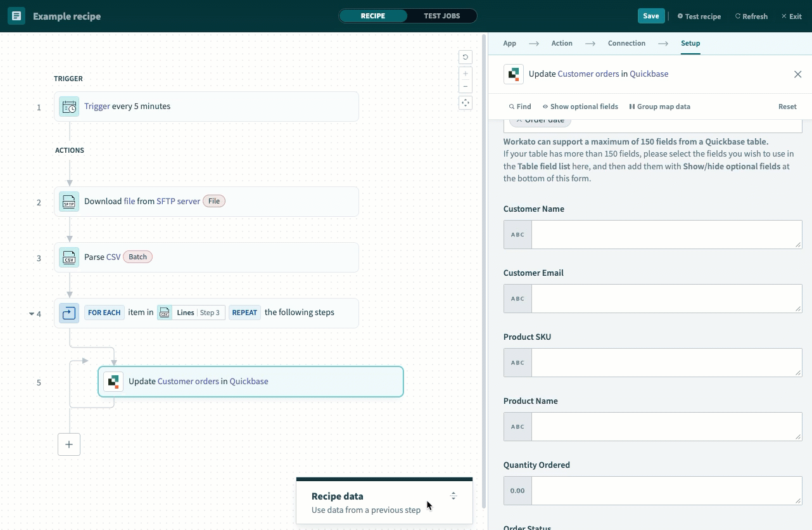This screenshot has width=812, height=530.
Task: Remove the Order date field pill
Action: click(519, 120)
